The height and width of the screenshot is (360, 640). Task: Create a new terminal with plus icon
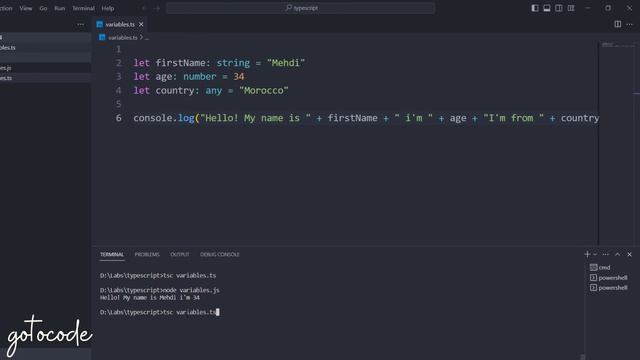(587, 254)
